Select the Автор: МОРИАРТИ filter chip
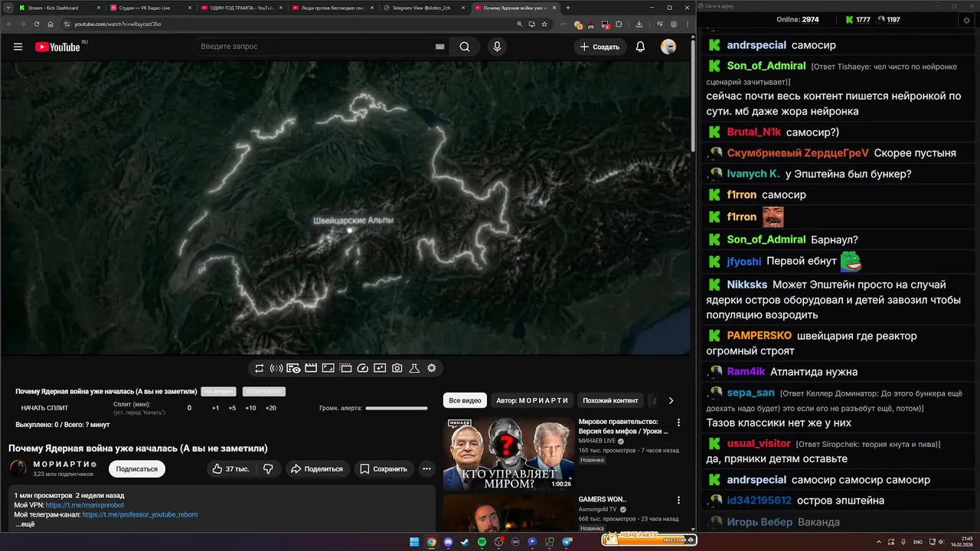 tap(532, 400)
